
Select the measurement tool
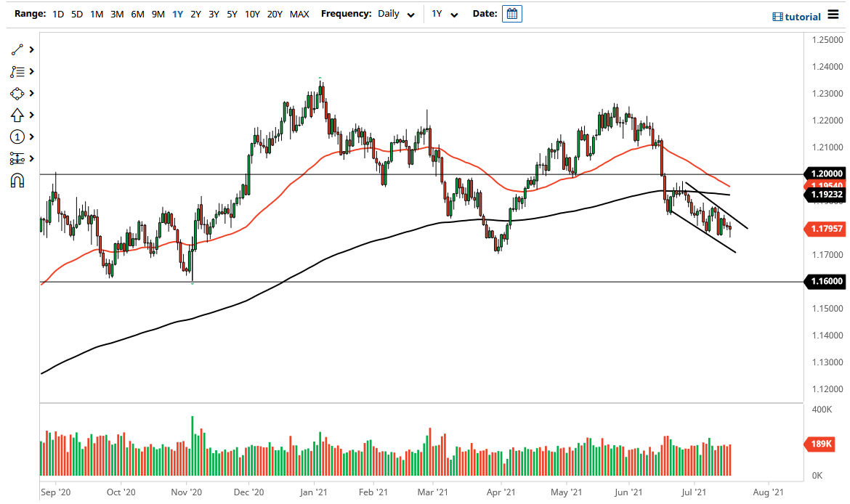tap(17, 158)
